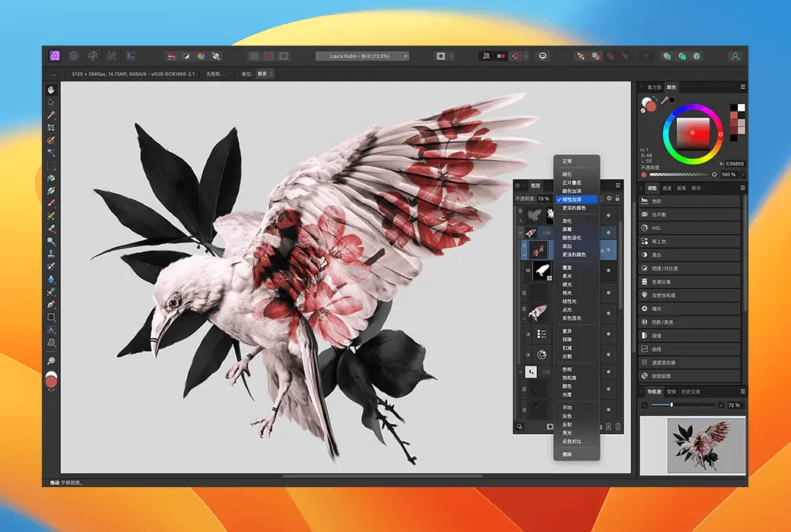Pick the white swatch in recent colors
This screenshot has height=532, width=791.
tap(742, 107)
